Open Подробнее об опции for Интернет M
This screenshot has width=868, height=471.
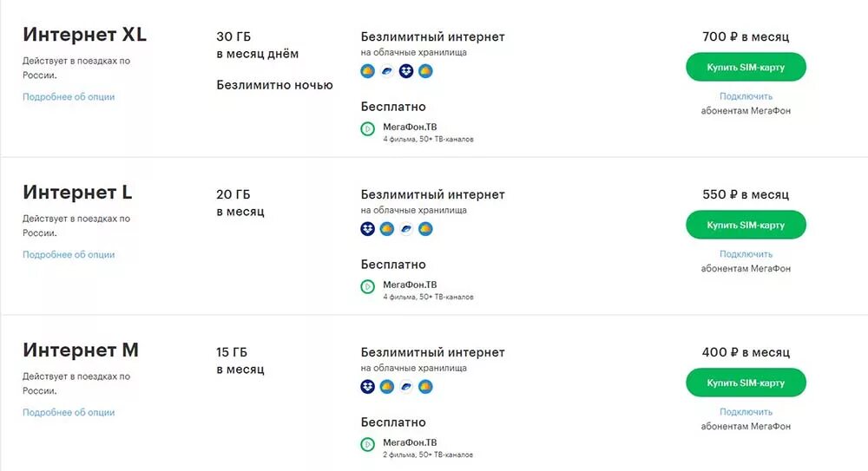[69, 412]
